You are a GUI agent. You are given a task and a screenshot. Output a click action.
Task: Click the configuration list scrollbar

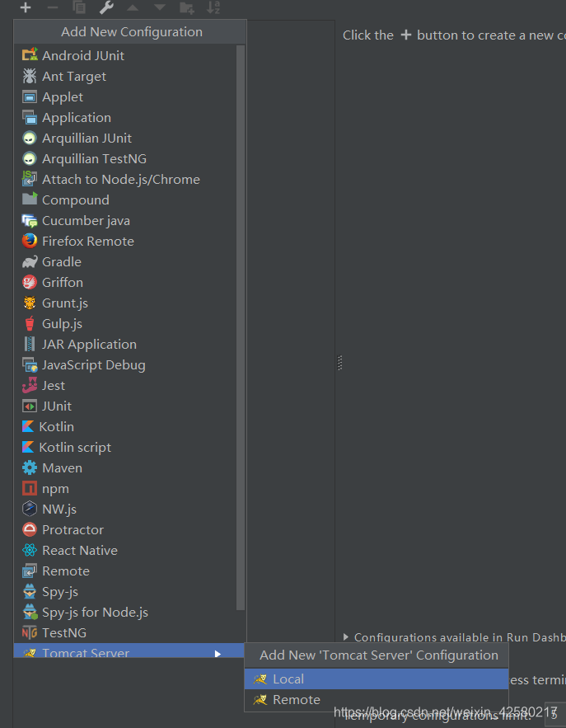point(241,327)
